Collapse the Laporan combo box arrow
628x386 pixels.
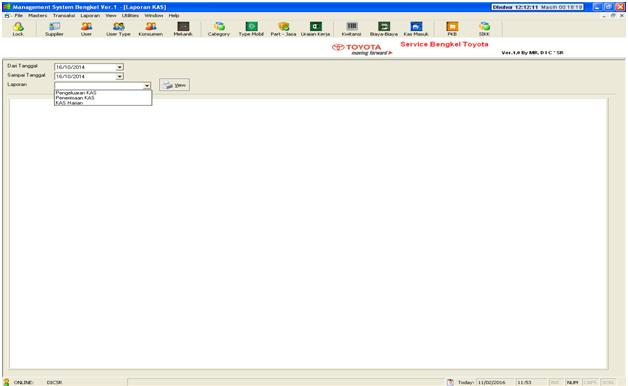[147, 86]
